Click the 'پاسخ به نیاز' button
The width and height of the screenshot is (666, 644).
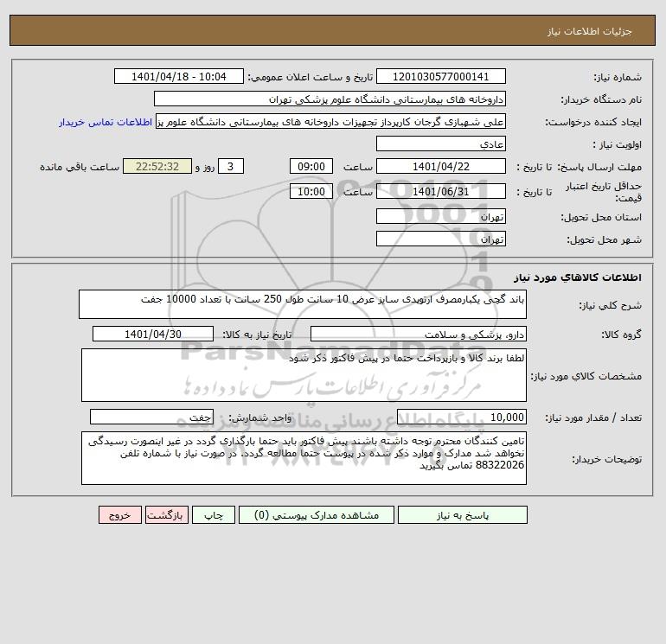(x=463, y=514)
